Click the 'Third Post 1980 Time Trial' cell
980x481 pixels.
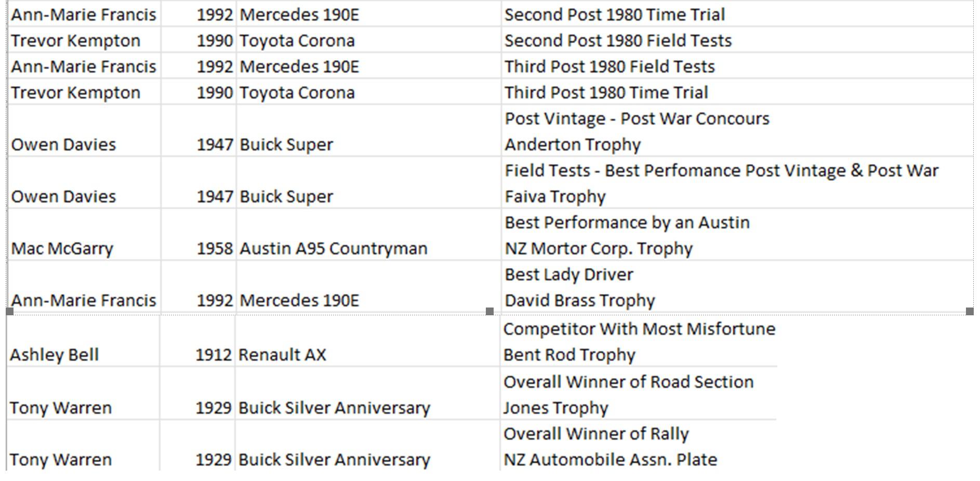tap(606, 92)
